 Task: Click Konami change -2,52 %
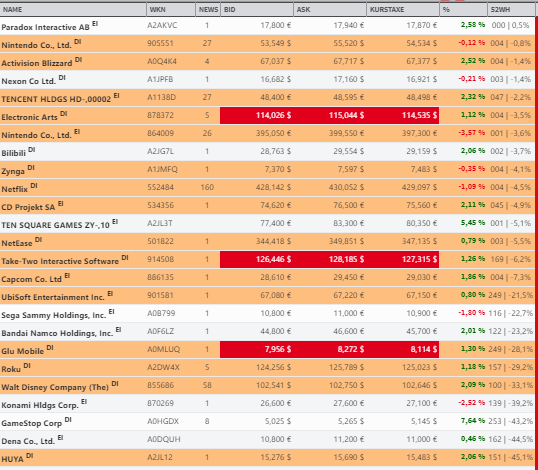pyautogui.click(x=472, y=403)
